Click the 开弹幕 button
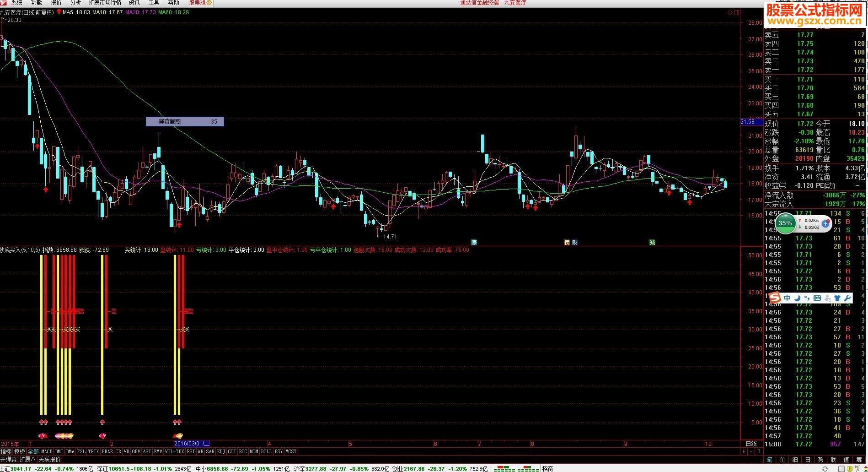 (8, 459)
